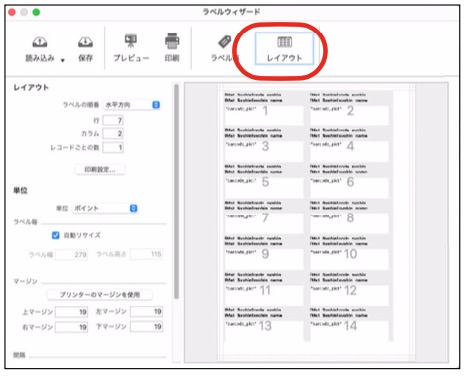
Task: Click the 行 rows input field
Action: (x=113, y=120)
